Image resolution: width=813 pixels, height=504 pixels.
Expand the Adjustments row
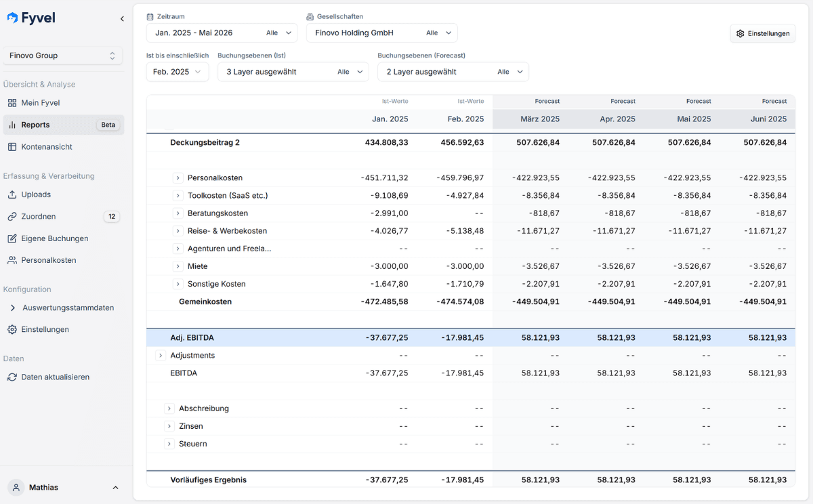[161, 356]
